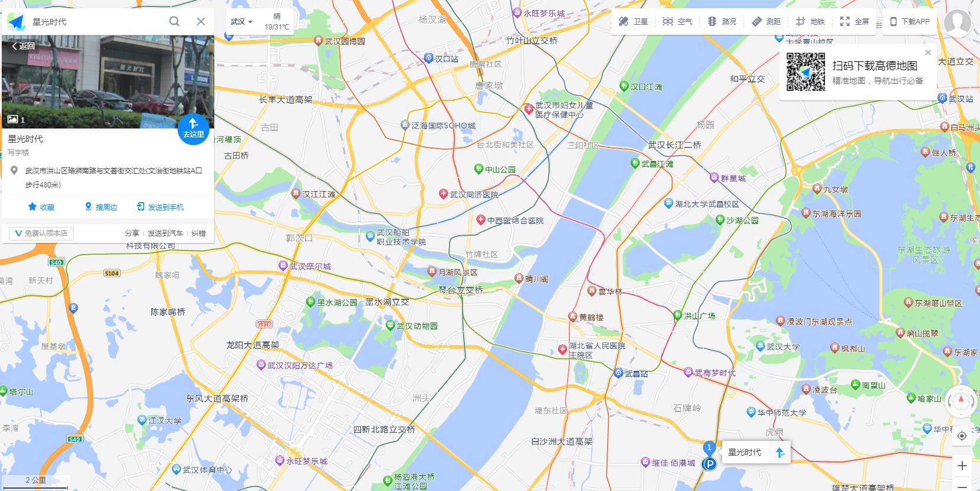
Task: Click the search magnifier icon
Action: pos(174,21)
